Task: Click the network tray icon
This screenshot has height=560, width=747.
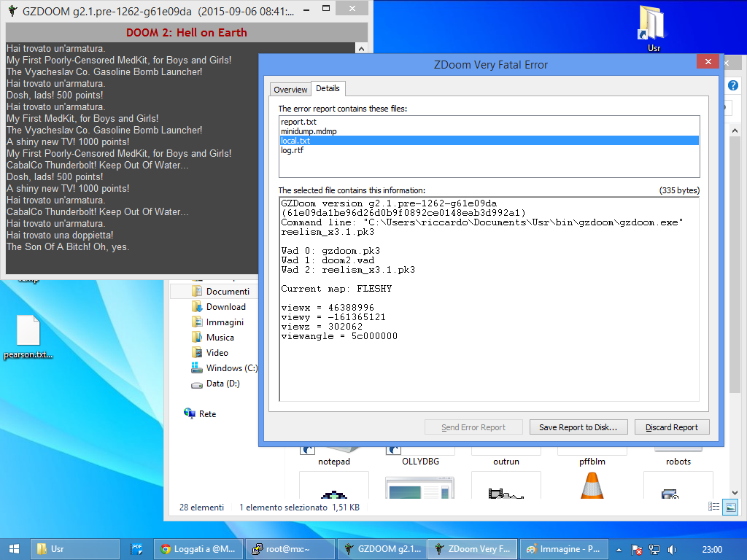Action: (x=654, y=550)
